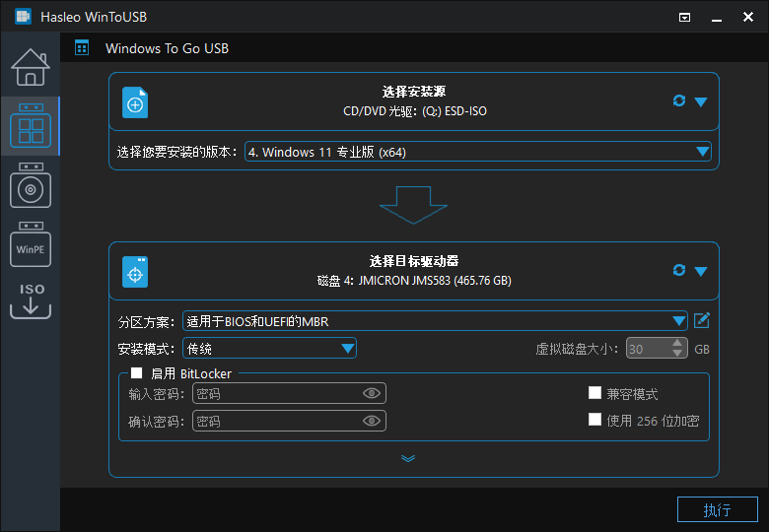This screenshot has height=532, width=769.
Task: Click the Windows To Go USB title
Action: coord(167,48)
